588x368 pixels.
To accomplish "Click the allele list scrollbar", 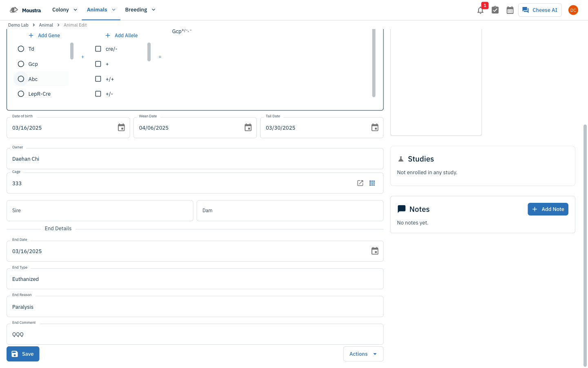I will 149,52.
